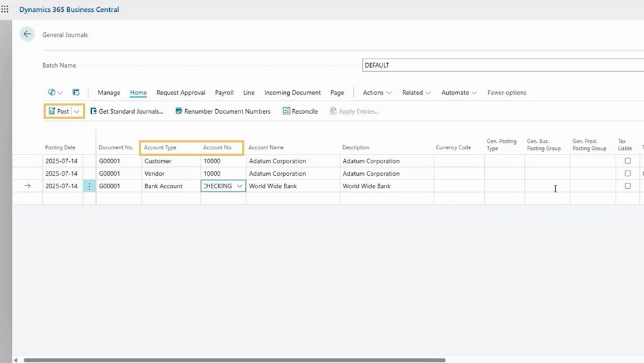Click Adatum Corporation account name in Customer row
The height and width of the screenshot is (363, 644).
293,161
